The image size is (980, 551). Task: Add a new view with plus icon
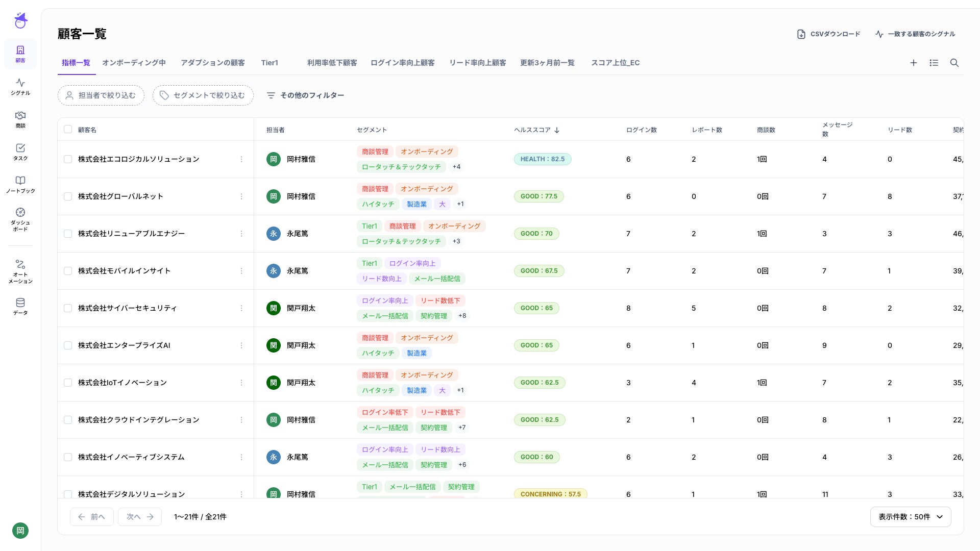[913, 63]
